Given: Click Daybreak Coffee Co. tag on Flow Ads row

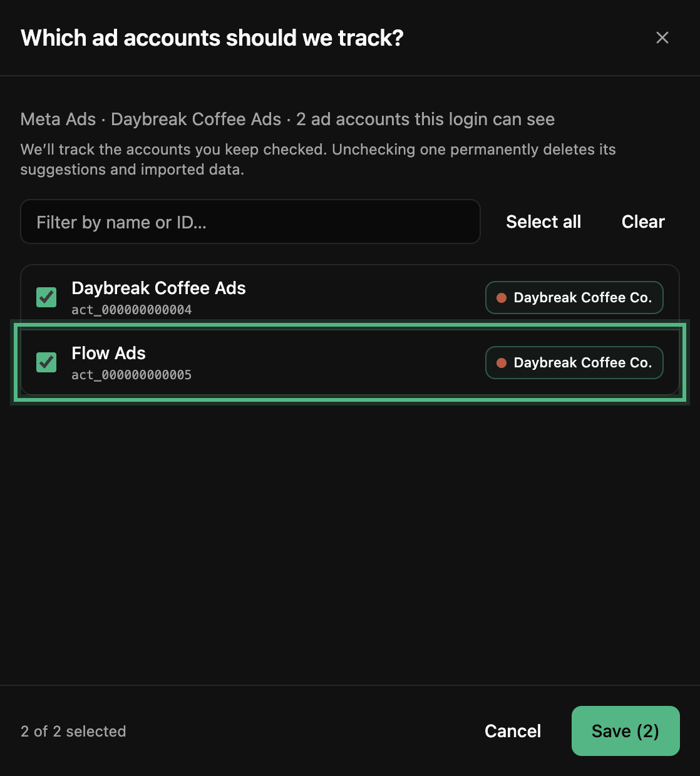Looking at the screenshot, I should (x=574, y=362).
